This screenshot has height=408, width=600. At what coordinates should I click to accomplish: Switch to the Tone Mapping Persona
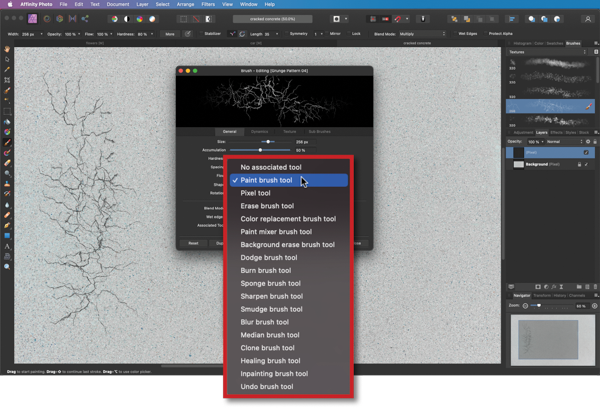[x=72, y=18]
